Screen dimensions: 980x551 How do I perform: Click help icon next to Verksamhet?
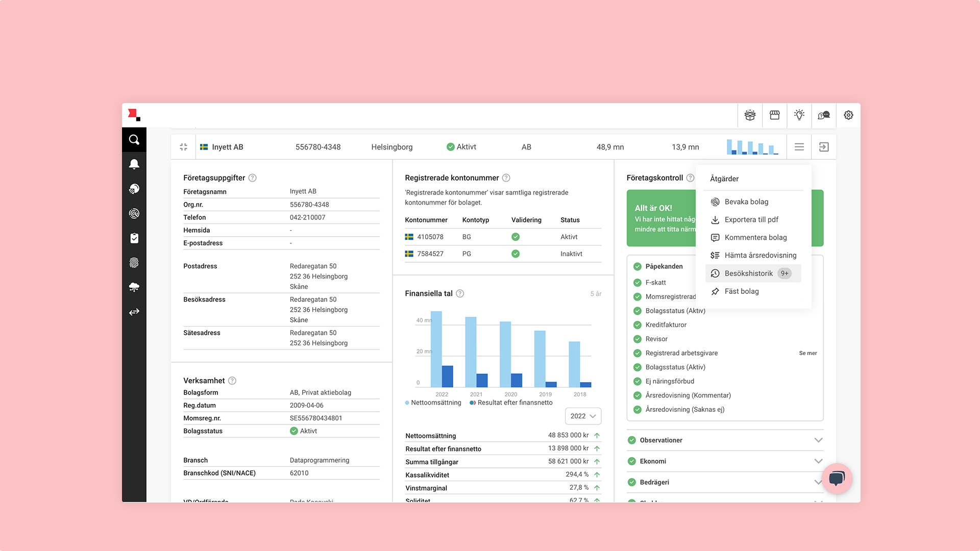[232, 381]
